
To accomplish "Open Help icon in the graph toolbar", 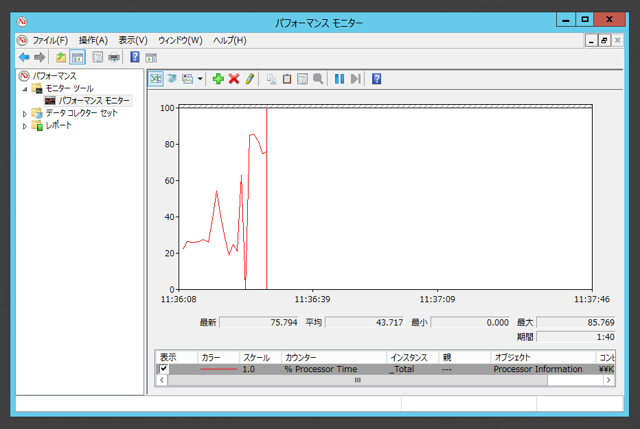I will point(376,79).
